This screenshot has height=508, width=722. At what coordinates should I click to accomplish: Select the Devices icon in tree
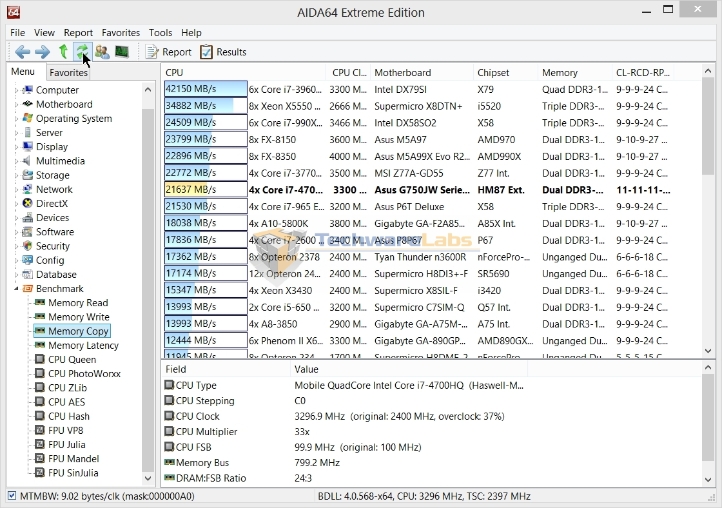[28, 217]
